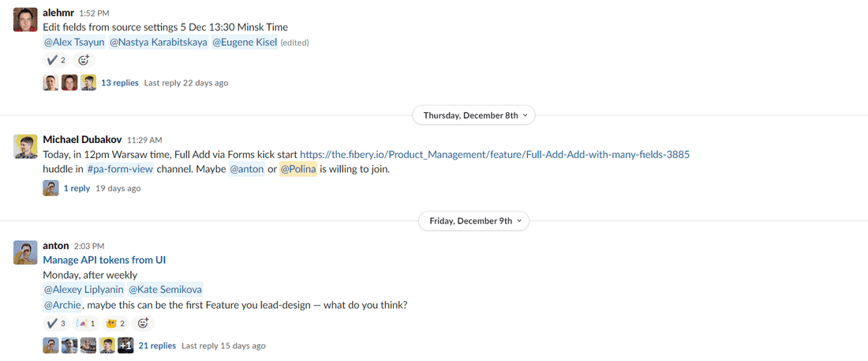
Task: Click the party emoji reaction with count 1
Action: tap(85, 323)
